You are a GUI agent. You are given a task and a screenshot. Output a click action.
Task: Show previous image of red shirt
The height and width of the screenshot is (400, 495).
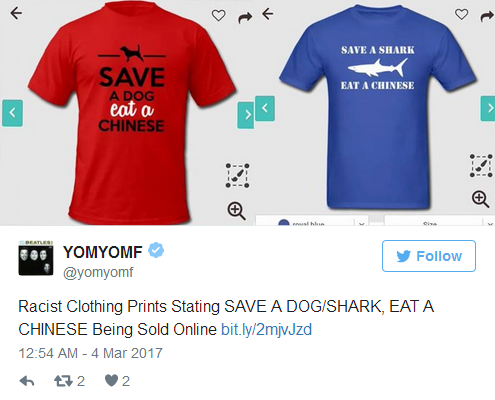pyautogui.click(x=12, y=113)
